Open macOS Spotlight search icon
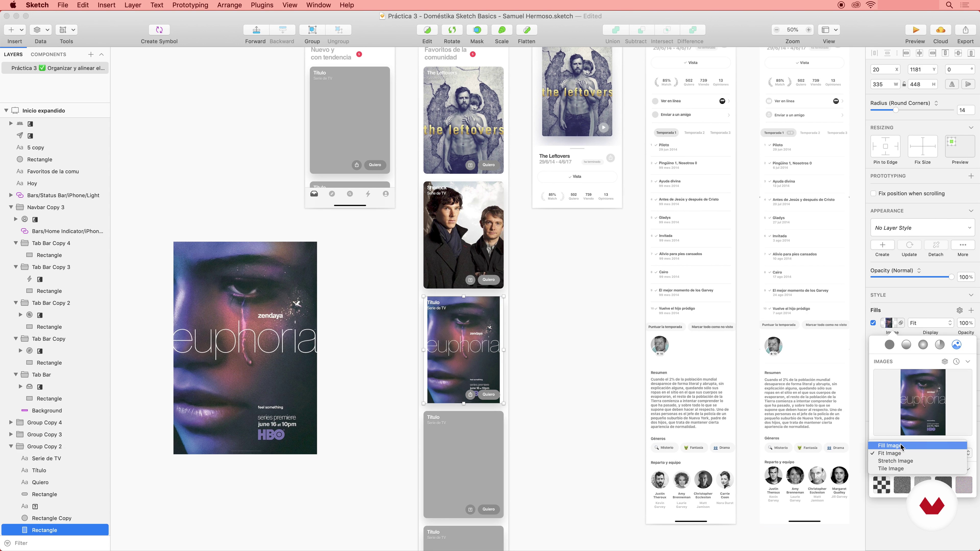 949,5
